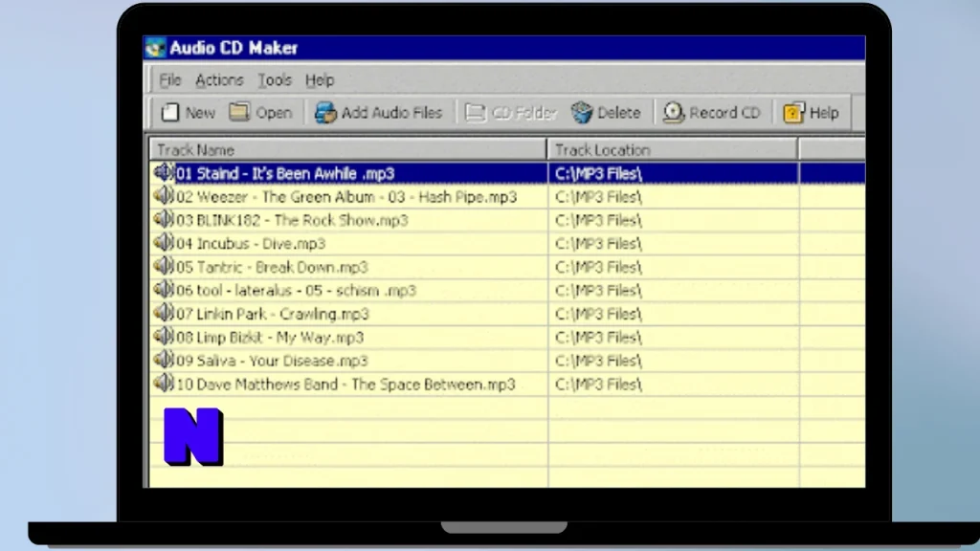Viewport: 980px width, 551px height.
Task: Click the Delete toolbar button label
Action: click(619, 113)
